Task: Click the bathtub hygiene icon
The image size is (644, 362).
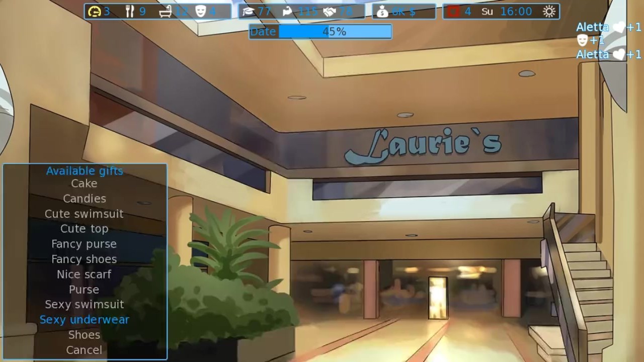Action: click(x=166, y=12)
